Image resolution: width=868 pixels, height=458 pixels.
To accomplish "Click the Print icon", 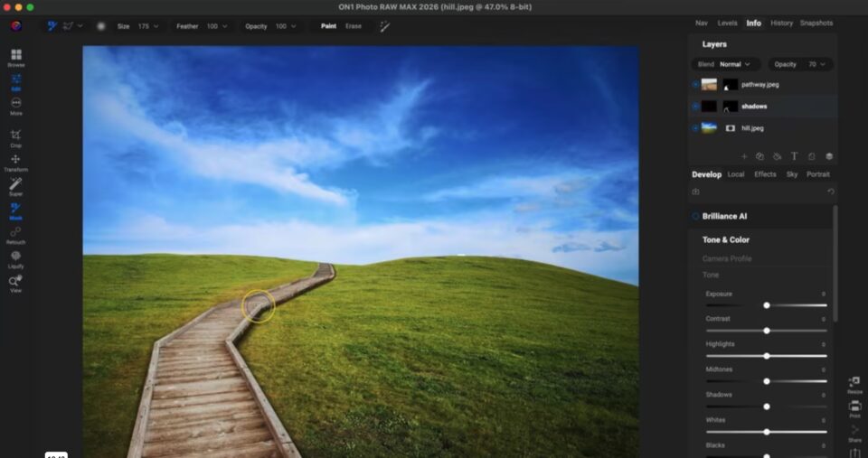I will (854, 409).
